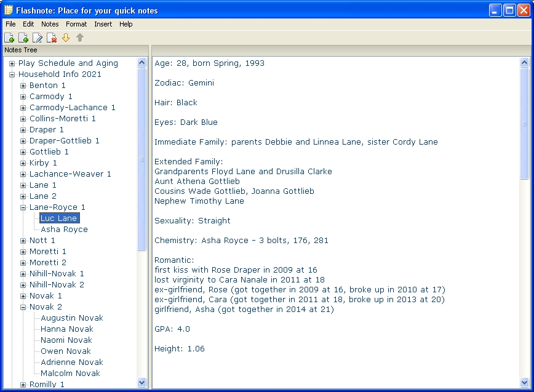Click the Notes Tree scrollbar thumb
Image resolution: width=534 pixels, height=392 pixels.
[142, 159]
